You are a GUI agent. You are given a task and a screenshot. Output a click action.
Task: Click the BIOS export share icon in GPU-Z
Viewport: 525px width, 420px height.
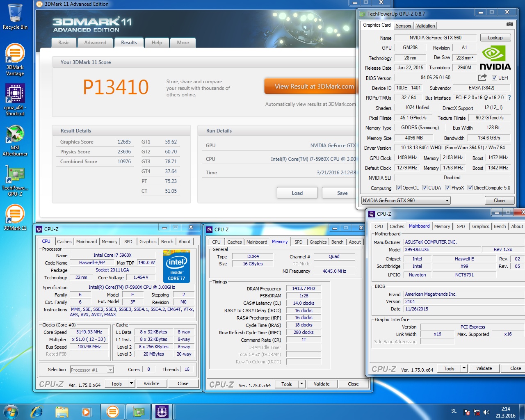click(x=482, y=77)
